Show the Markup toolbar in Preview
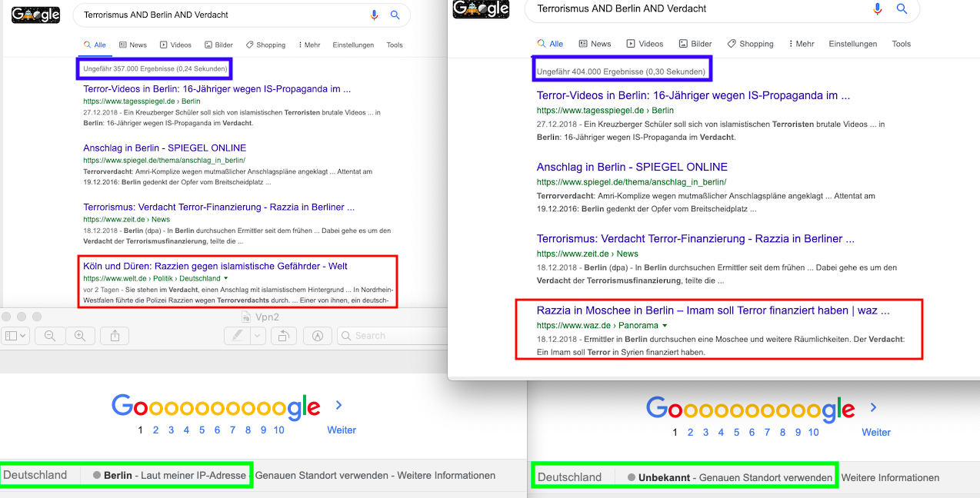This screenshot has width=980, height=498. tap(317, 336)
